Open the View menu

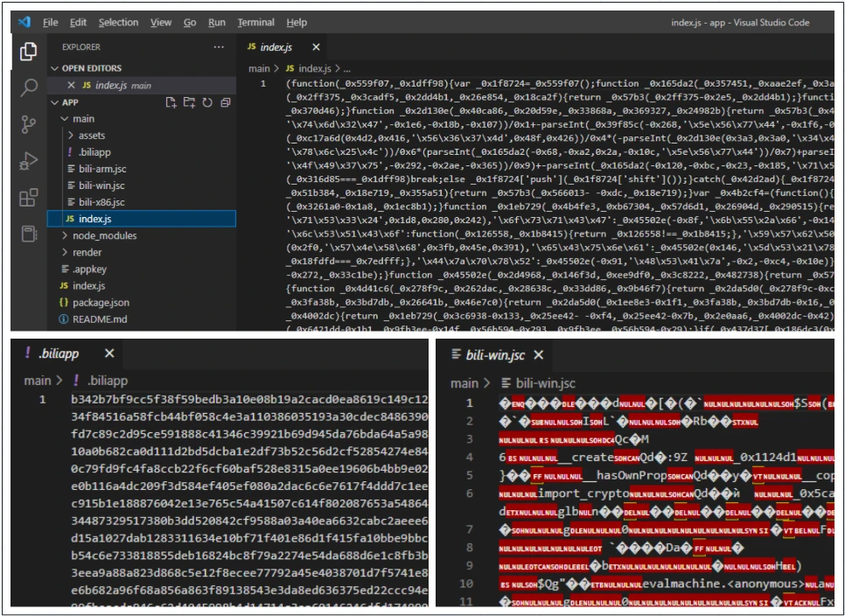(x=161, y=22)
